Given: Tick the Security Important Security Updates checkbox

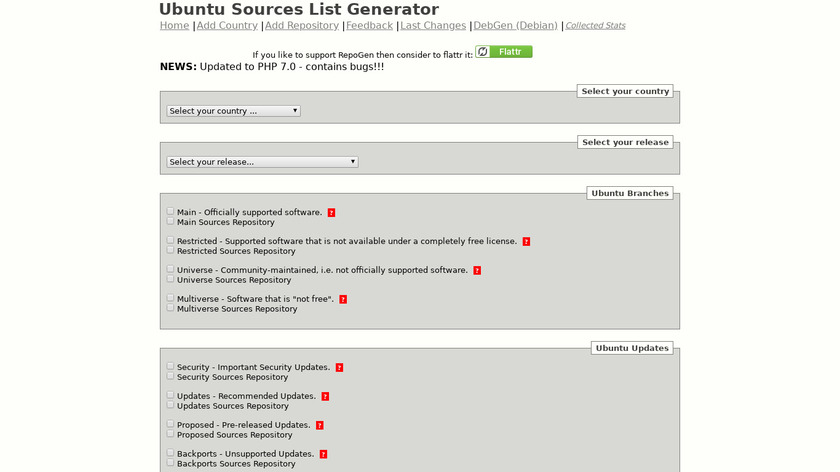Looking at the screenshot, I should point(171,367).
